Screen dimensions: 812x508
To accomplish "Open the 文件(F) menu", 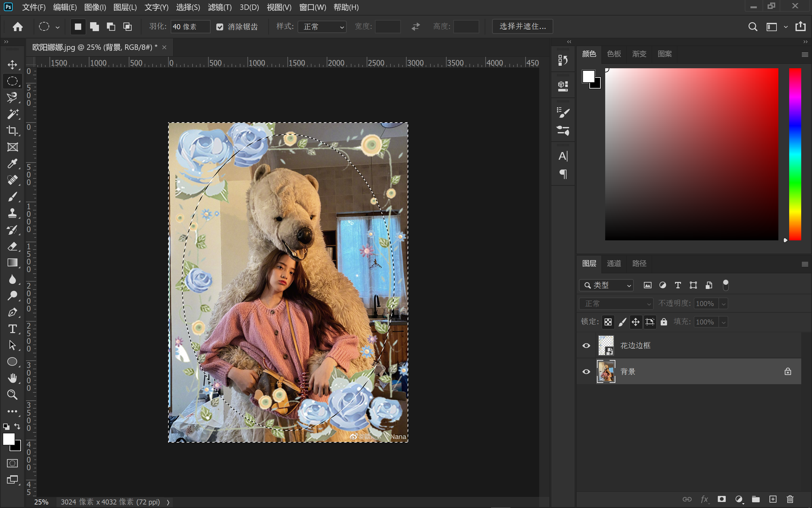I will [x=34, y=7].
